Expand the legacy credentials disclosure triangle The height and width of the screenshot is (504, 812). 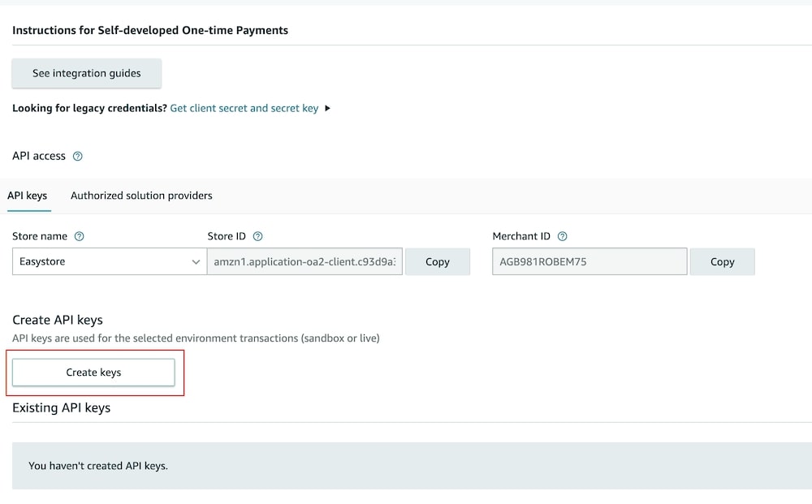coord(327,108)
